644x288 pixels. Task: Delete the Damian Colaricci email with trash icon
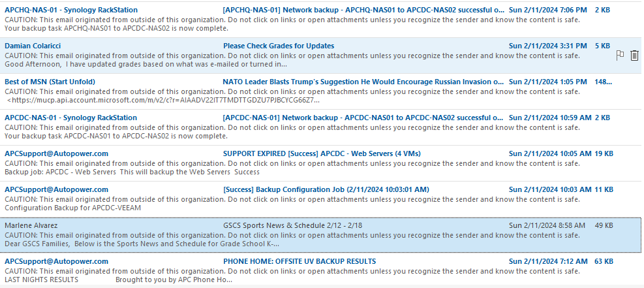click(x=634, y=56)
